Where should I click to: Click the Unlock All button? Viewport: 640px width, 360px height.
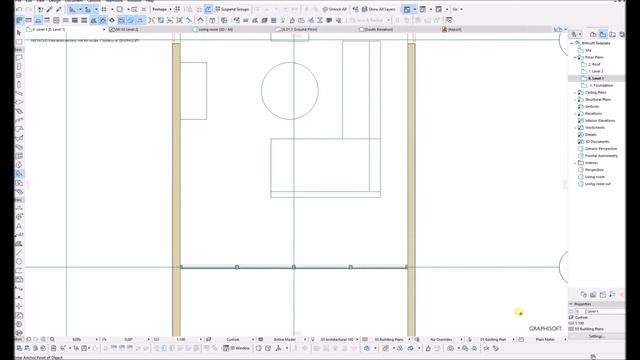[x=334, y=9]
